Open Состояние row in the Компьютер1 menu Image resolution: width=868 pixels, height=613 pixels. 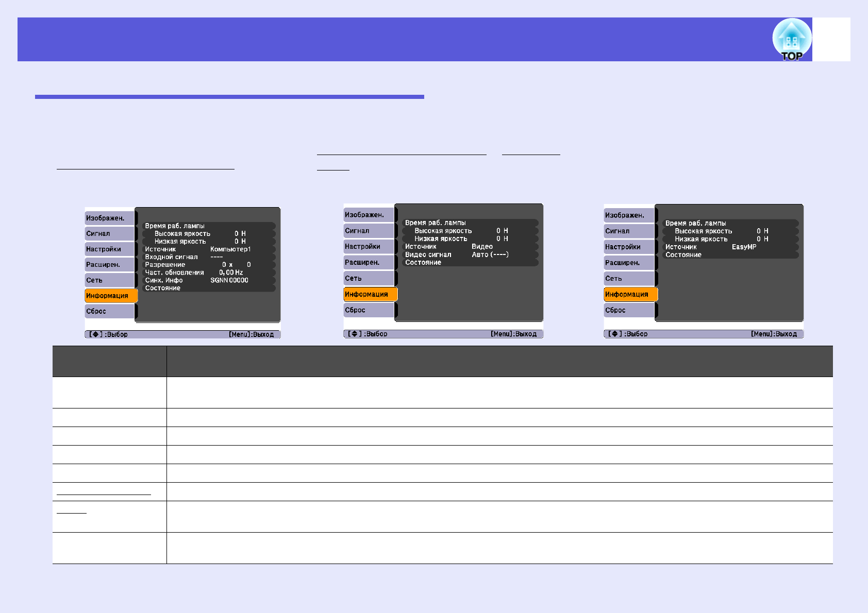pos(208,288)
